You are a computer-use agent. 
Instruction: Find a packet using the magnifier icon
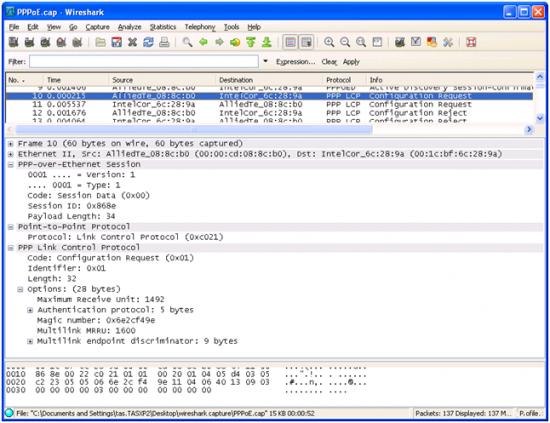[x=187, y=42]
